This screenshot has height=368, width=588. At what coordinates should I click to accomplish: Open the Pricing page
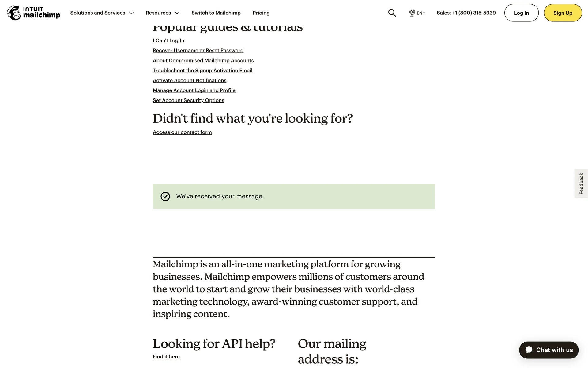261,13
